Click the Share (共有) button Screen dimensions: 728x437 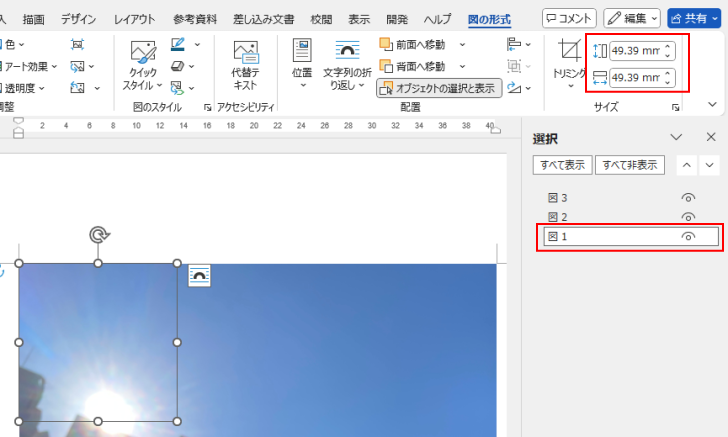coord(695,19)
